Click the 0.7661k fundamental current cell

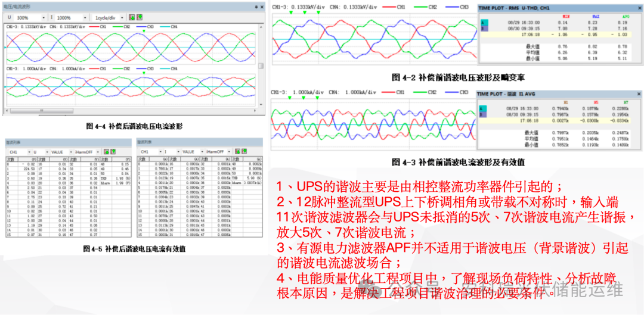click(x=159, y=169)
